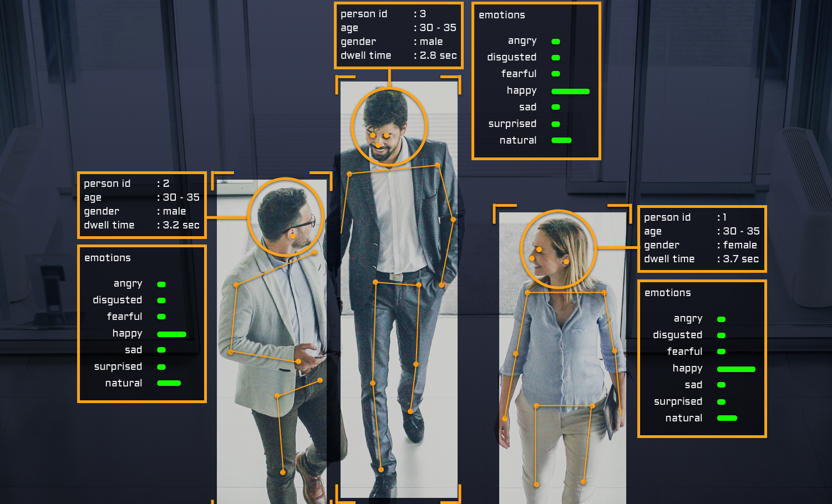Click 'person id' label in person 3 panel
This screenshot has width=832, height=504.
(364, 14)
